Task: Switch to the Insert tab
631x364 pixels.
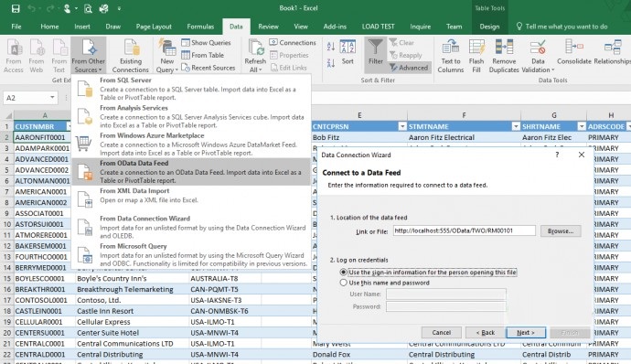Action: [82, 27]
